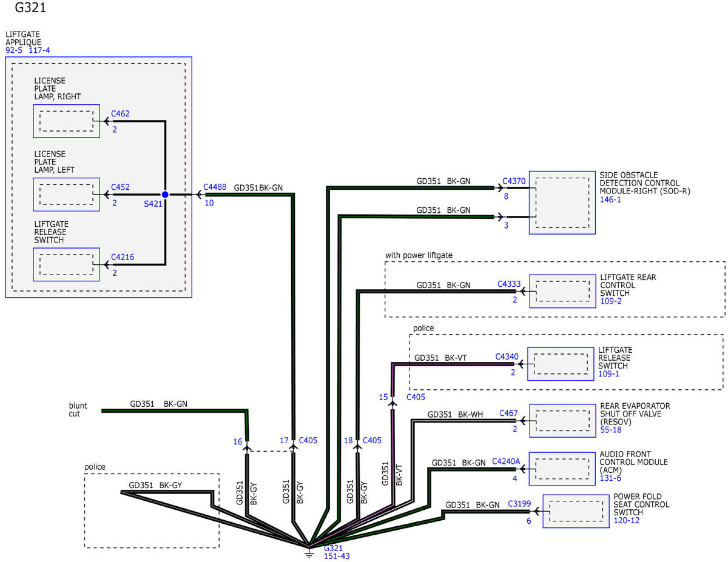Image resolution: width=728 pixels, height=562 pixels.
Task: Click the S421 splice blue dot
Action: click(165, 195)
